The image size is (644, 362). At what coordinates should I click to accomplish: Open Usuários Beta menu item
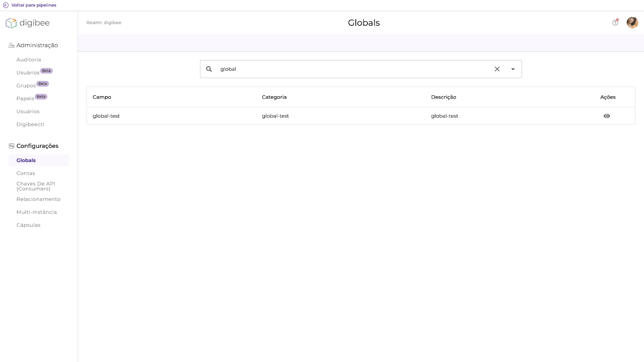pyautogui.click(x=28, y=72)
